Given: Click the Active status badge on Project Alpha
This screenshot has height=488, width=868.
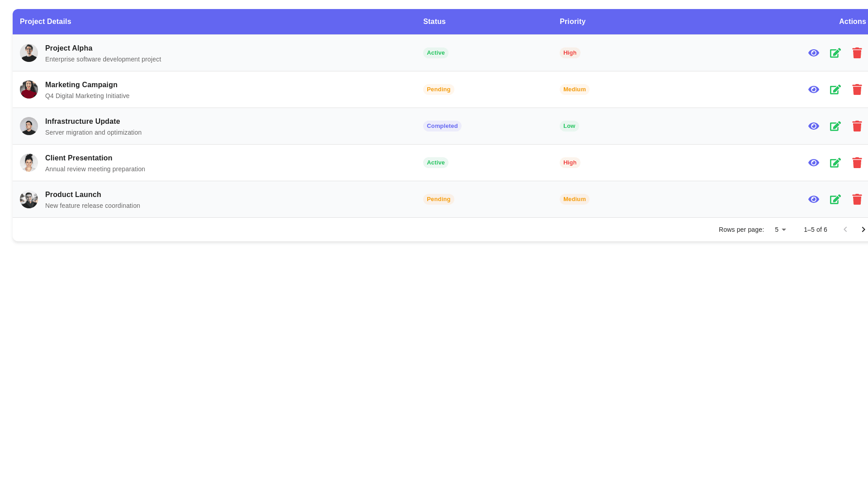Looking at the screenshot, I should pos(435,53).
